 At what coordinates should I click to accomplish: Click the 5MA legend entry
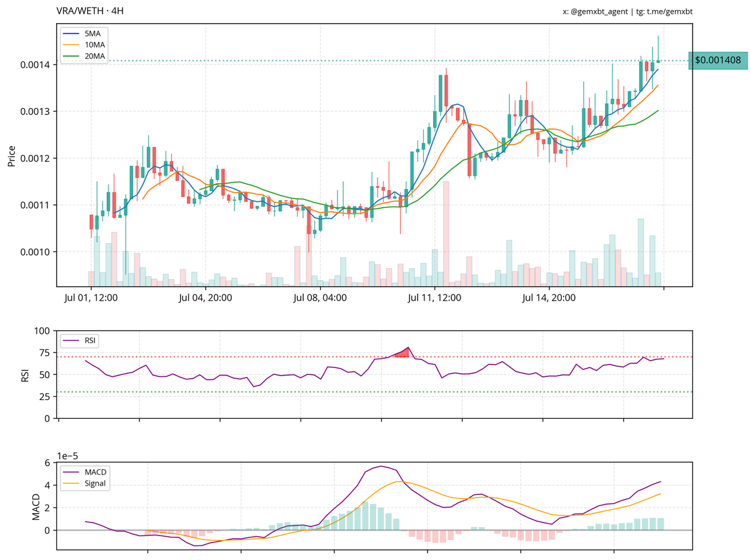click(85, 34)
